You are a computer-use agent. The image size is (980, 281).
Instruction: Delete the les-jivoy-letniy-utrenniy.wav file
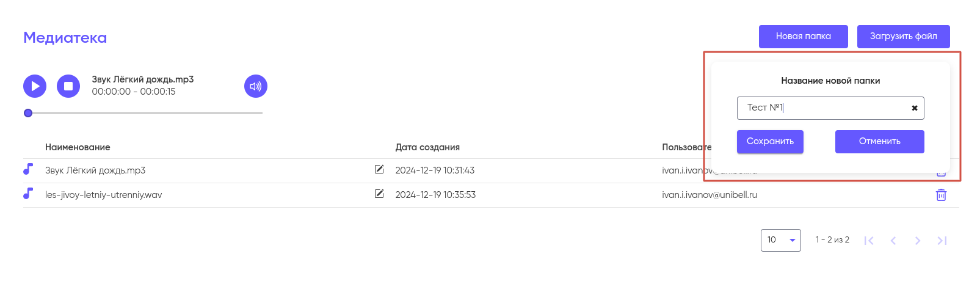pyautogui.click(x=941, y=195)
